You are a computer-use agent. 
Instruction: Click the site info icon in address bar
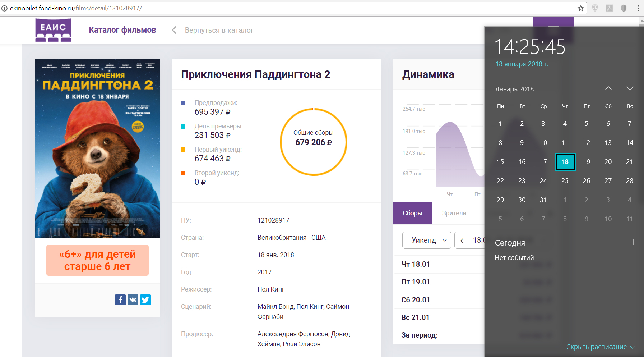tap(4, 8)
